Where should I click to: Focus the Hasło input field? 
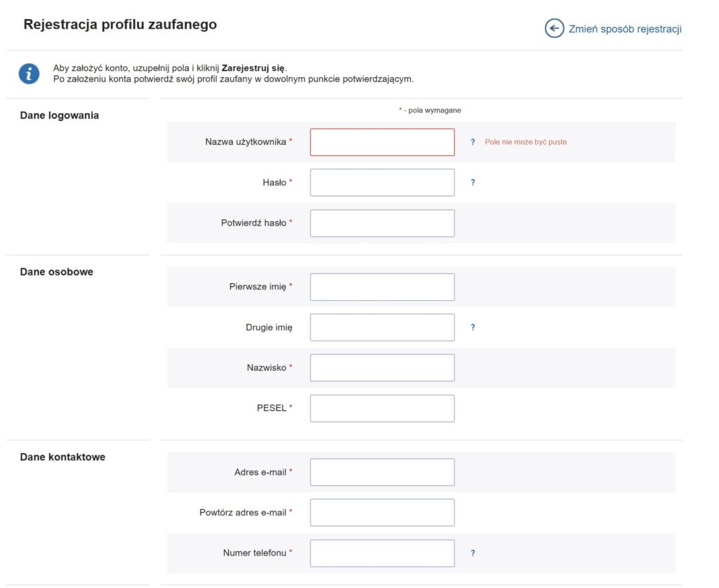point(382,183)
